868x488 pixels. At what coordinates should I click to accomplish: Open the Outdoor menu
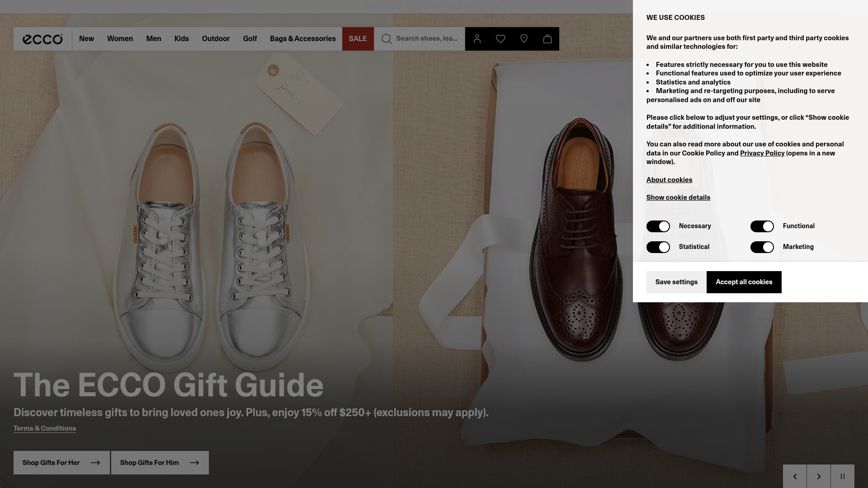[216, 39]
